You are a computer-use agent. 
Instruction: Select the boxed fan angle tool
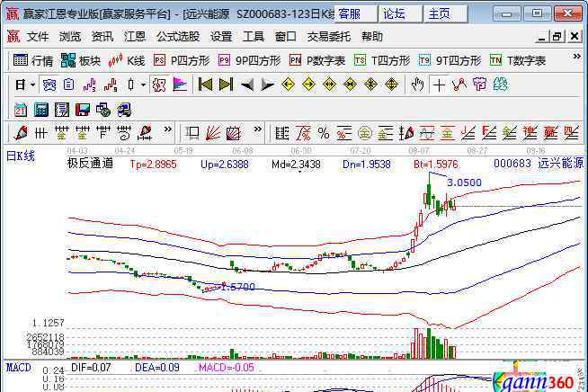(x=233, y=133)
